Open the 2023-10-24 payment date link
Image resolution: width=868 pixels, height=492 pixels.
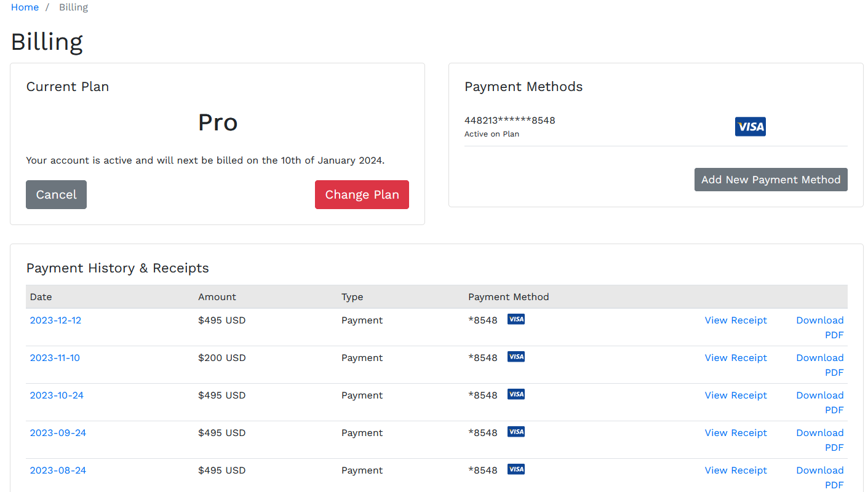click(57, 395)
